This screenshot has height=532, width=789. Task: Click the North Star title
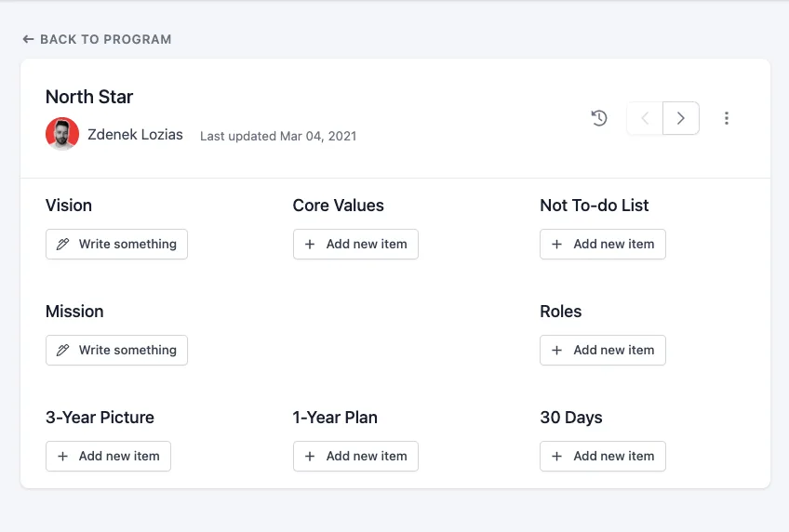[x=89, y=97]
